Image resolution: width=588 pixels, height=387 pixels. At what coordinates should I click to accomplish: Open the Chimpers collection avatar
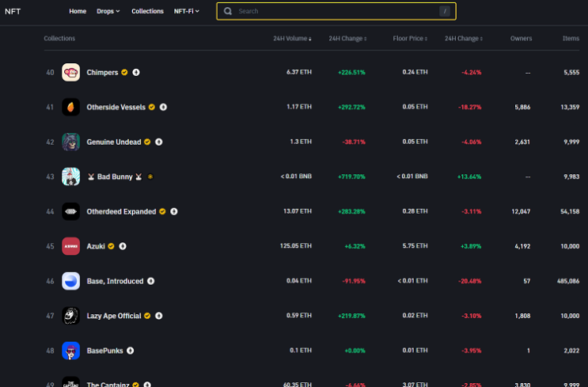click(x=71, y=72)
